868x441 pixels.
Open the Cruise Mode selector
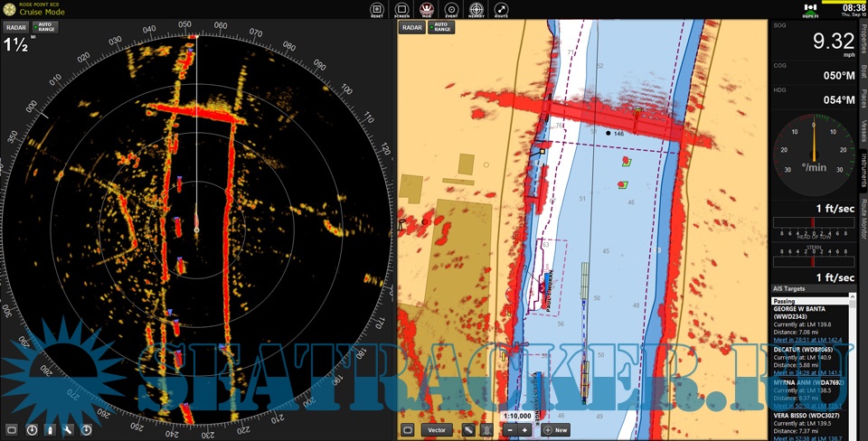(42, 12)
